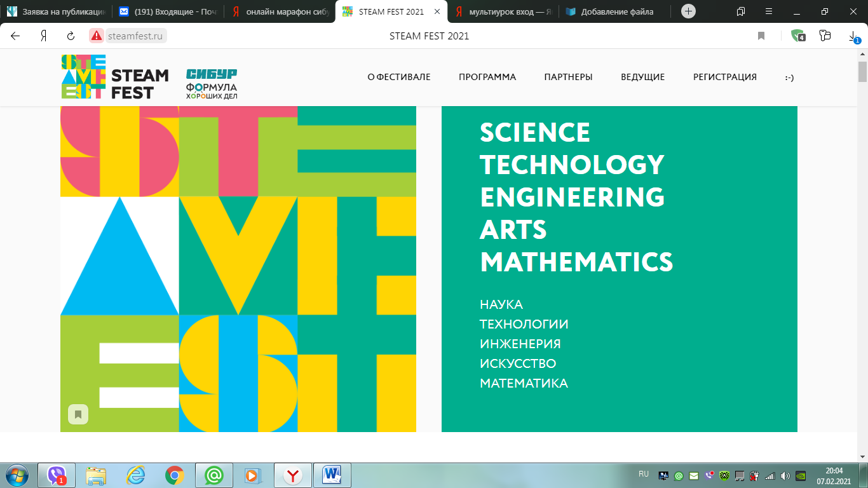This screenshot has height=488, width=868.
Task: Open the browser hamburger menu
Action: [769, 11]
